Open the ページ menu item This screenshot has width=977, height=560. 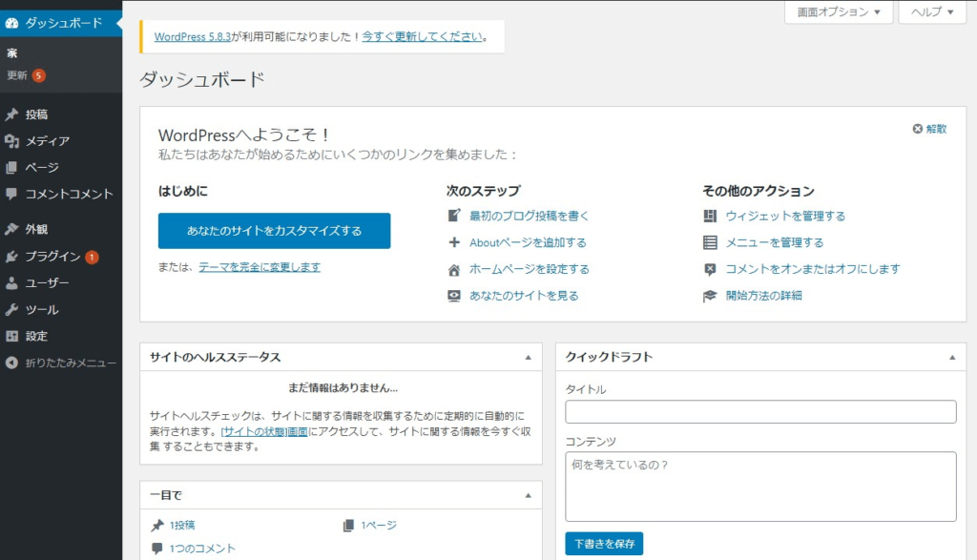42,168
